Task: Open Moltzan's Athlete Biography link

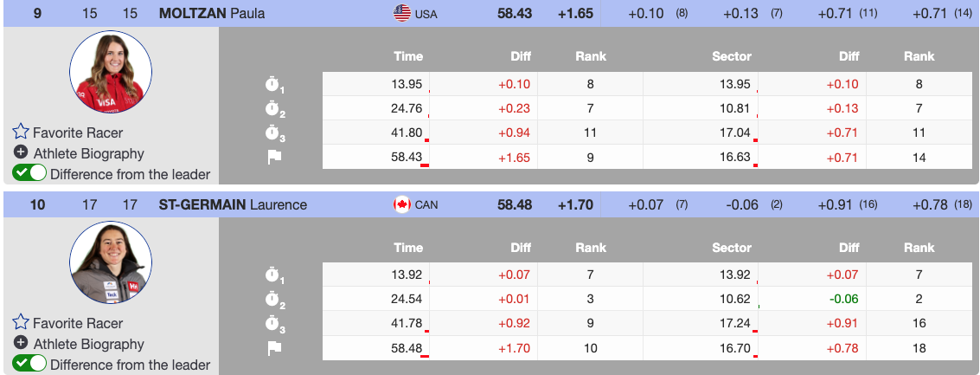Action: coord(88,153)
